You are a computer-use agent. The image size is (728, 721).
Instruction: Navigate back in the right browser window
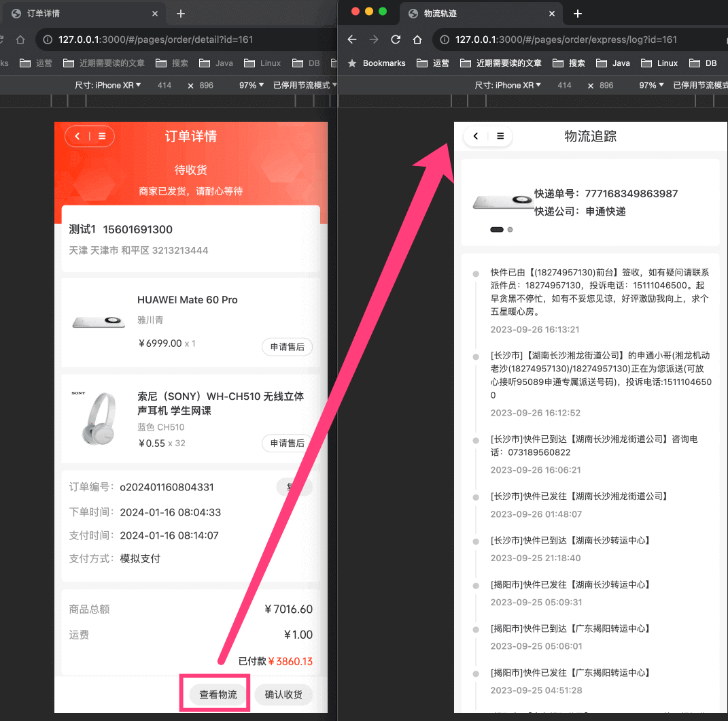click(351, 39)
